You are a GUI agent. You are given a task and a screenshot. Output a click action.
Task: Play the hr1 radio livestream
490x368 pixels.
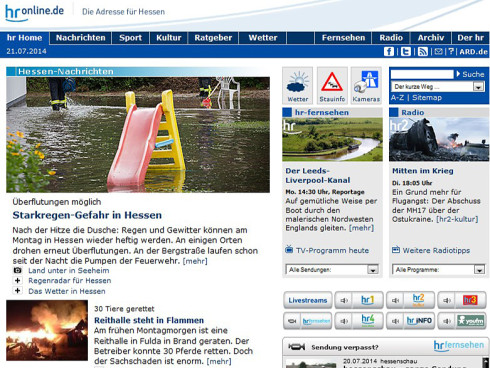[359, 300]
